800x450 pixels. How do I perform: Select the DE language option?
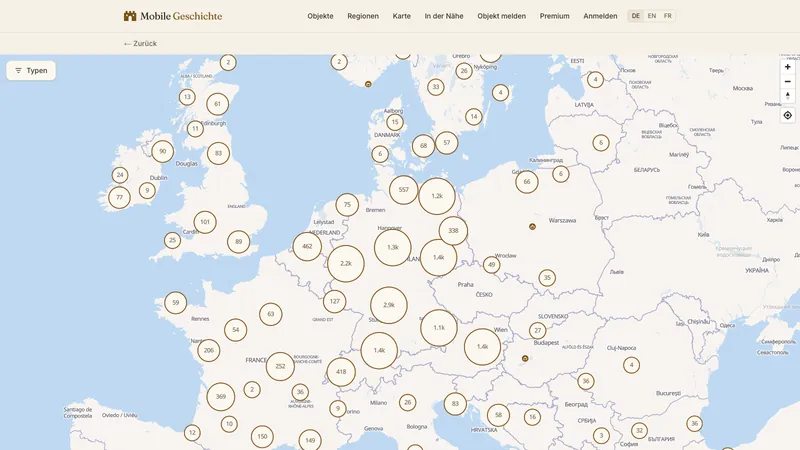636,16
